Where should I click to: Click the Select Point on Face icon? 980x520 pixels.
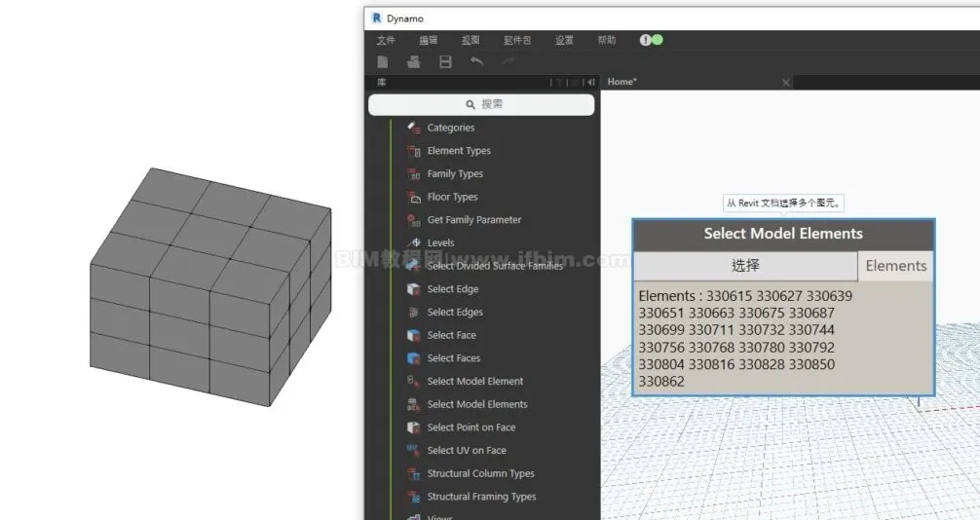click(x=413, y=427)
